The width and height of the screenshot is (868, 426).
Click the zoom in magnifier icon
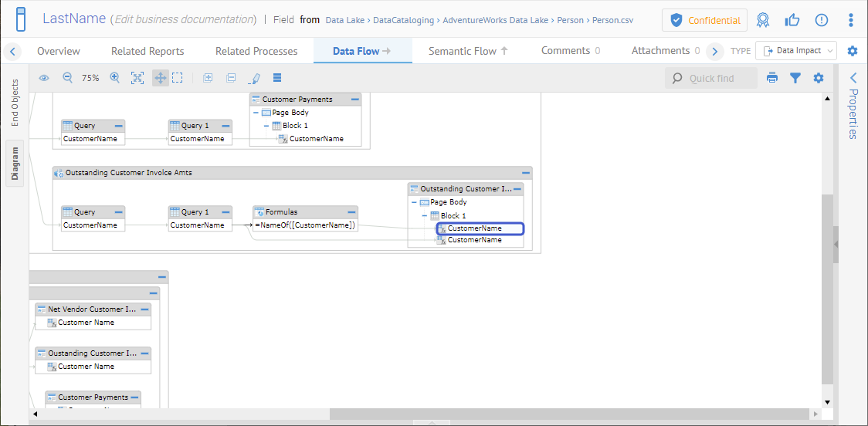pyautogui.click(x=115, y=78)
